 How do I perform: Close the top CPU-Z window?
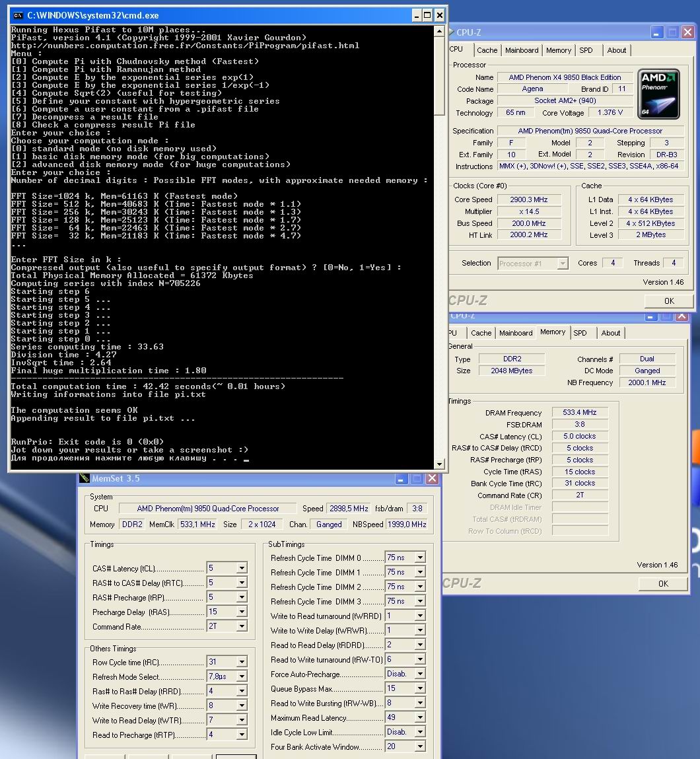tap(687, 32)
